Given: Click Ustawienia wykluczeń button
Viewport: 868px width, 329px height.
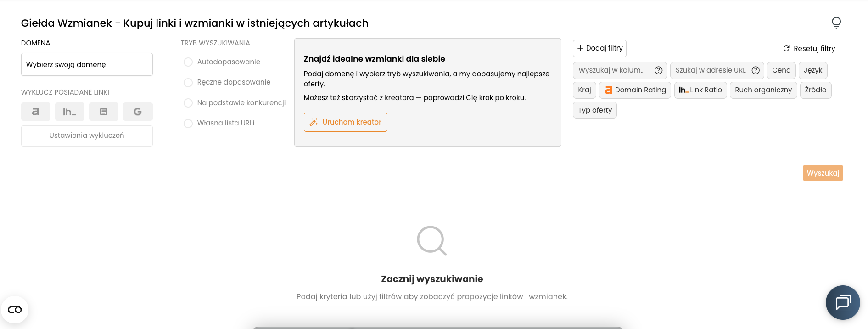Looking at the screenshot, I should pos(87,136).
